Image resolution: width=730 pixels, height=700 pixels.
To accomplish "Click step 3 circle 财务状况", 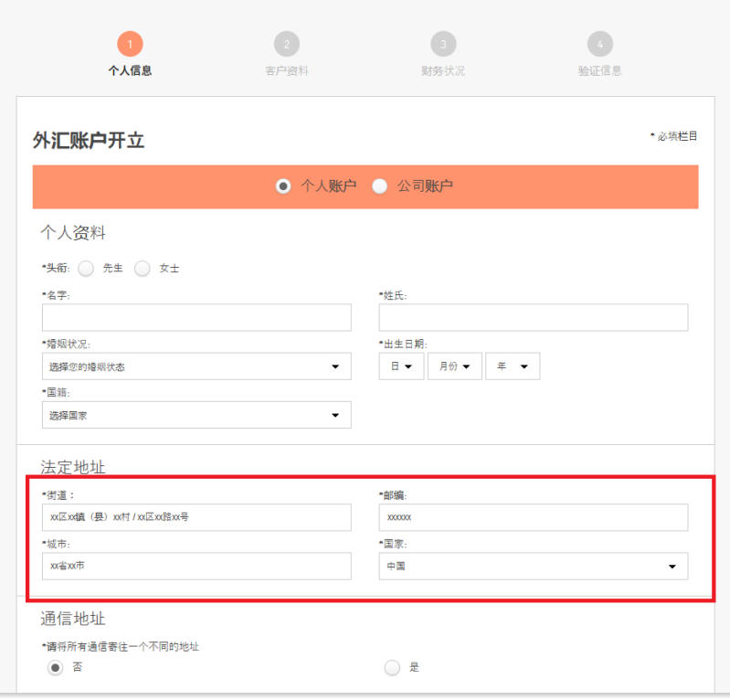I will [x=443, y=44].
